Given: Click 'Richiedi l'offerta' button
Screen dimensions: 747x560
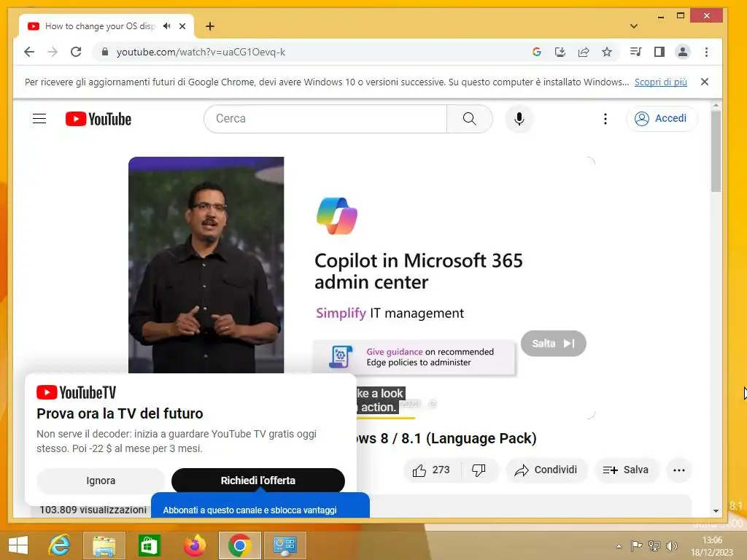Looking at the screenshot, I should point(258,481).
